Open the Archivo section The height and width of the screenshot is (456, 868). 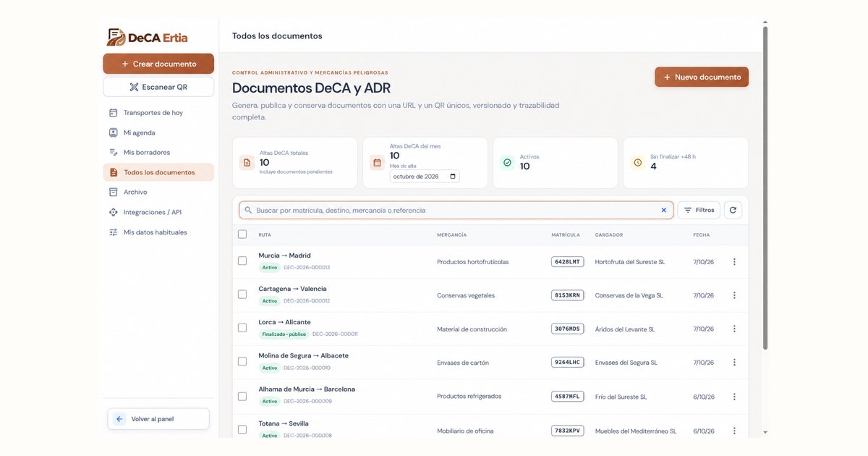(x=158, y=193)
